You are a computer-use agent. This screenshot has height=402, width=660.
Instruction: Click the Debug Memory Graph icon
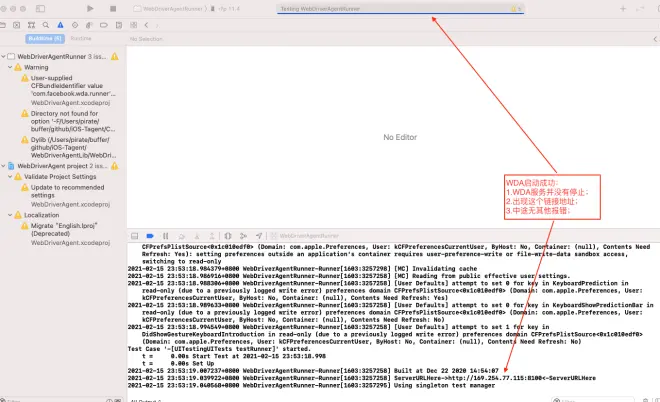coord(243,236)
